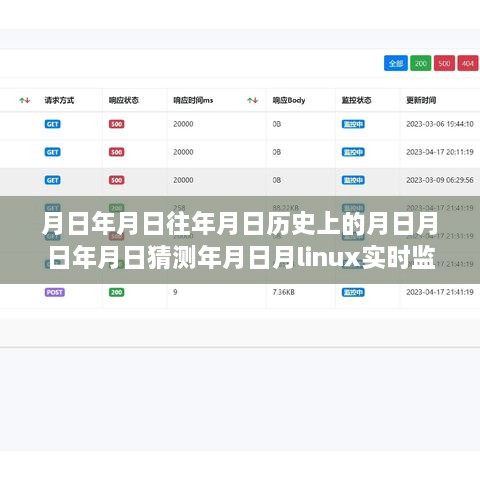
Task: Click the 监控状态 column header
Action: point(356,100)
